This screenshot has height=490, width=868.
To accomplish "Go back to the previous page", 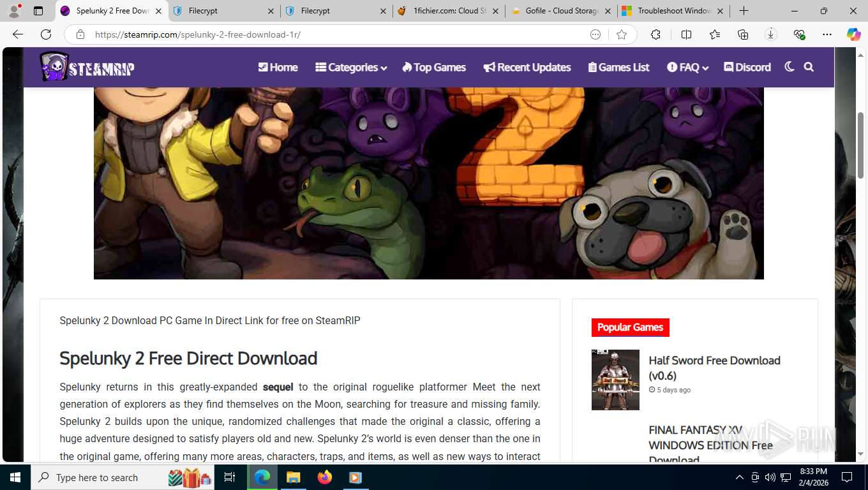I will 18,34.
